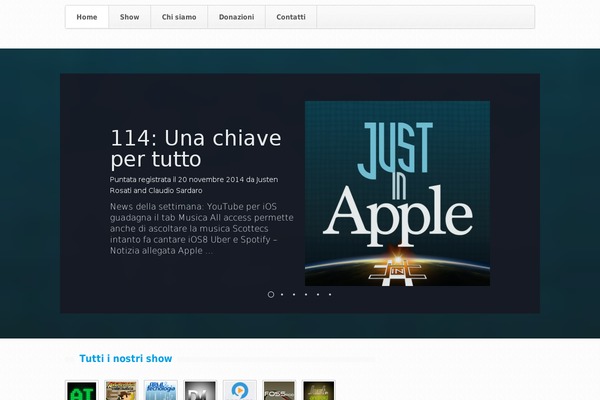Click the 'News della settimana' episode description
The image size is (600, 400).
202,229
